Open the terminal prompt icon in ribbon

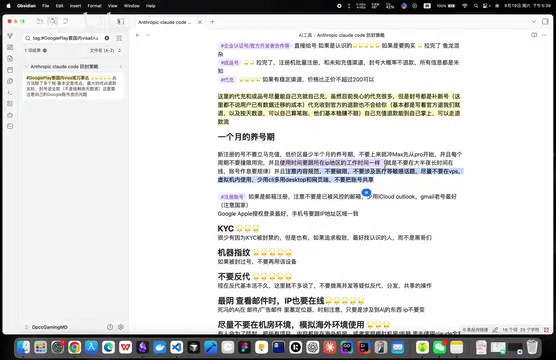[x=10, y=93]
